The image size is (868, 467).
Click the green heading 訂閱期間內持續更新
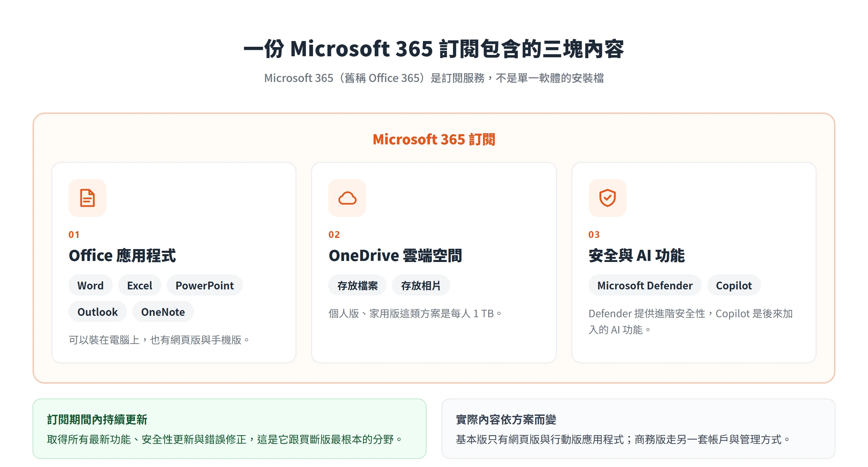pos(97,420)
